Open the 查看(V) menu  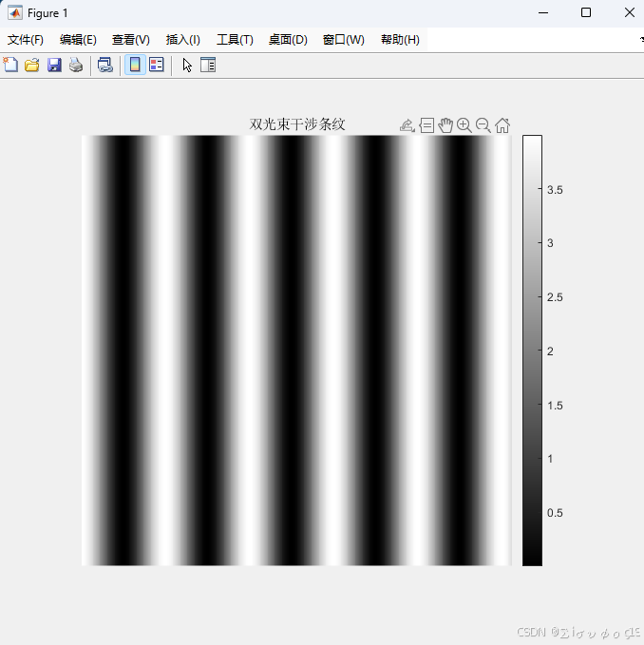131,40
